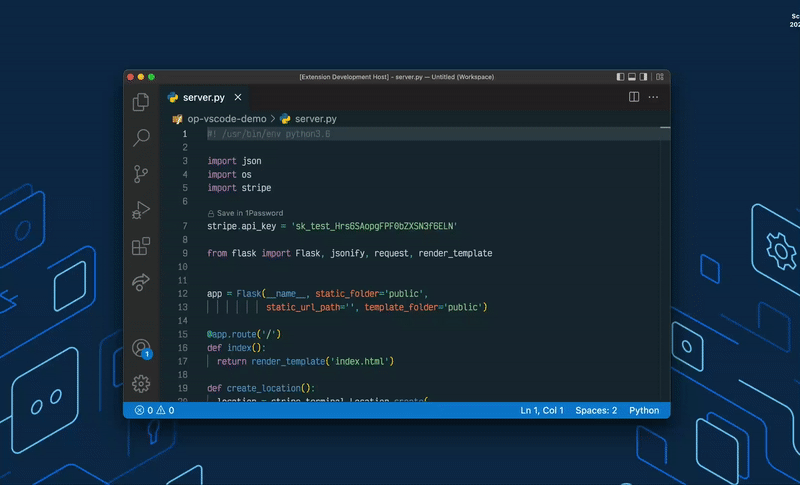Open Customize Layout icon in title bar
The image size is (800, 485).
click(660, 77)
